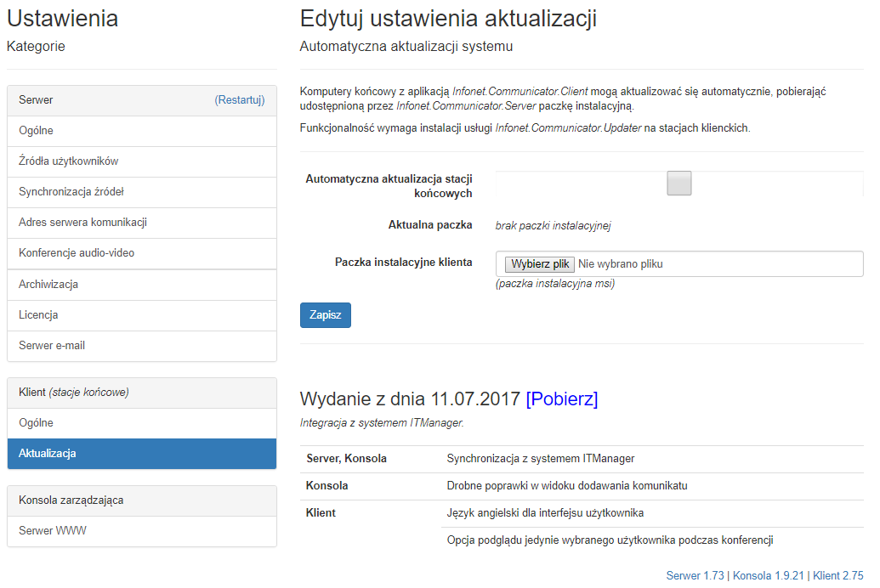Open Serwer WWW console settings

click(x=53, y=531)
